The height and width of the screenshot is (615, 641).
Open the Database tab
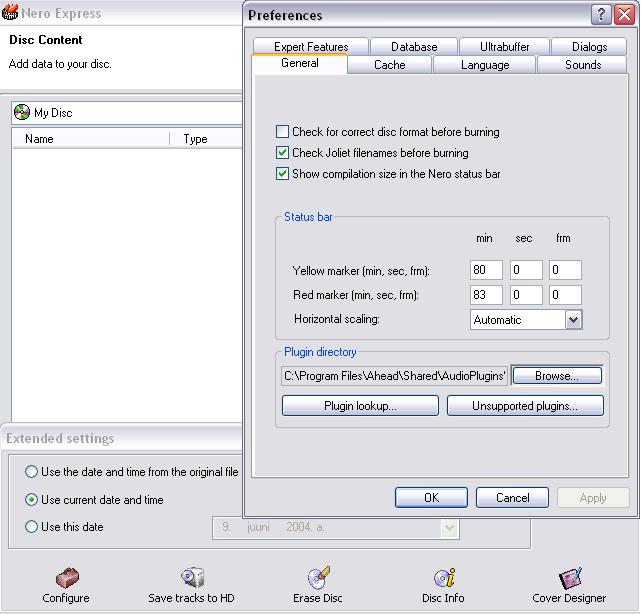pyautogui.click(x=414, y=47)
